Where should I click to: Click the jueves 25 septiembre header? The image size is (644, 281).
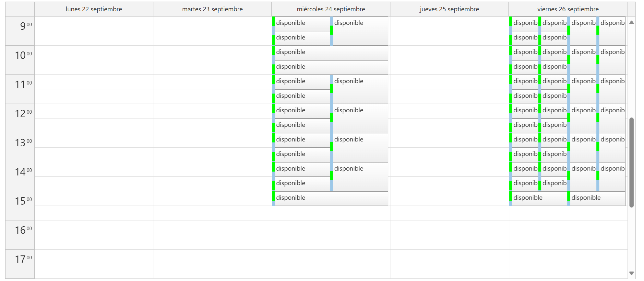(449, 9)
